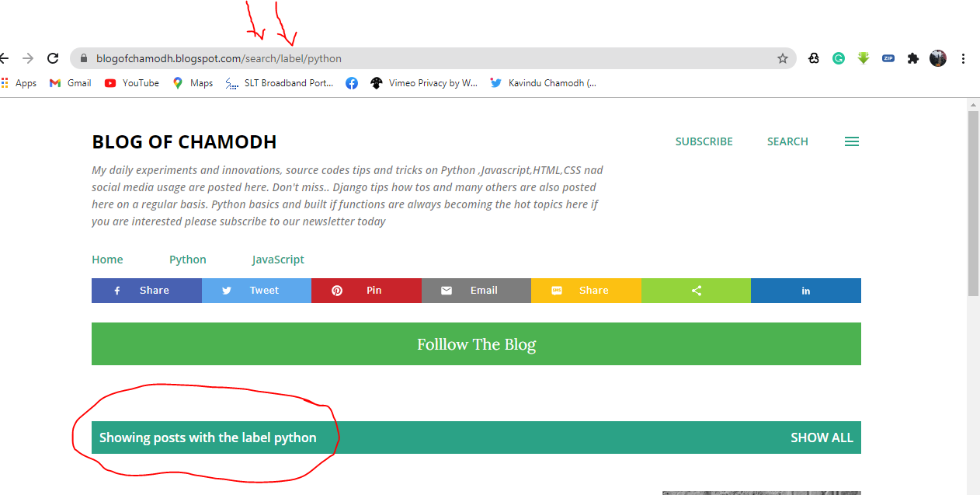This screenshot has height=495, width=980.
Task: Tweet the blog on Twitter
Action: coord(256,291)
